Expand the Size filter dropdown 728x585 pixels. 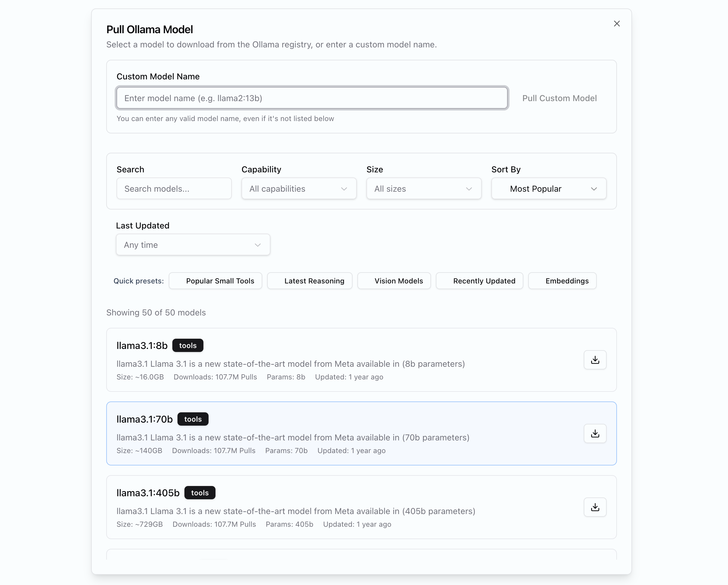click(x=423, y=188)
